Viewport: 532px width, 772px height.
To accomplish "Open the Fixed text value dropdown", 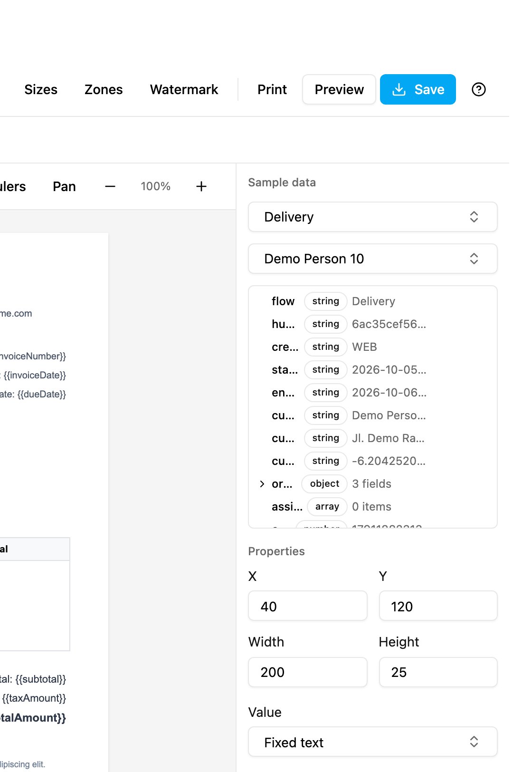I will point(373,742).
